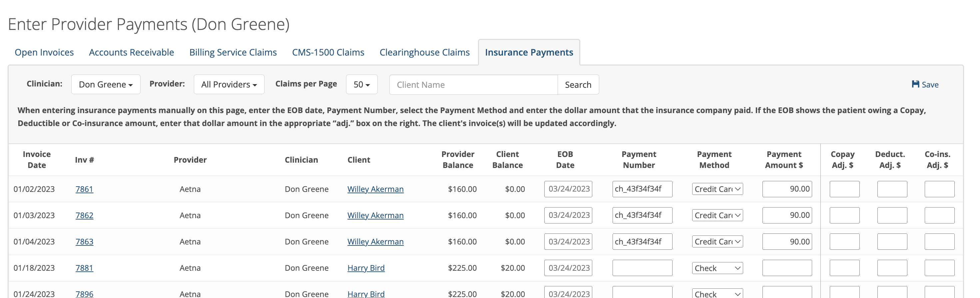This screenshot has height=298, width=980.
Task: Click Payment Number field for invoice 7863
Action: point(642,241)
